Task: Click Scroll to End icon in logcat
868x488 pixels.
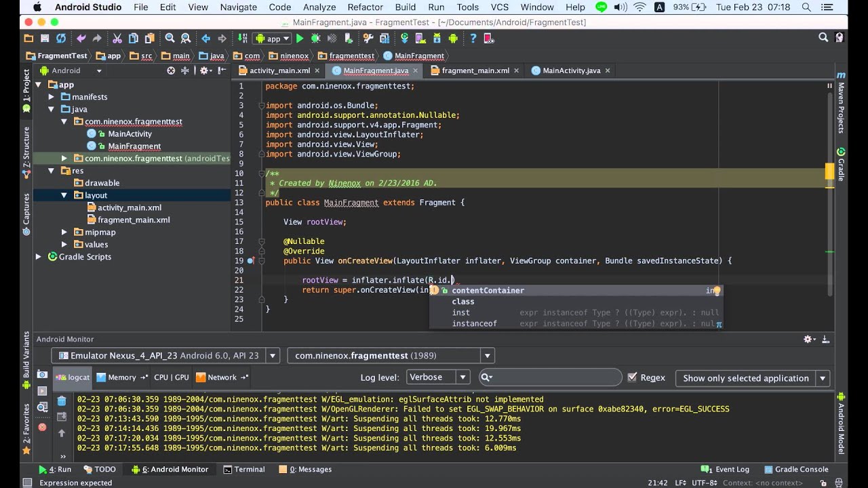Action: pos(62,417)
